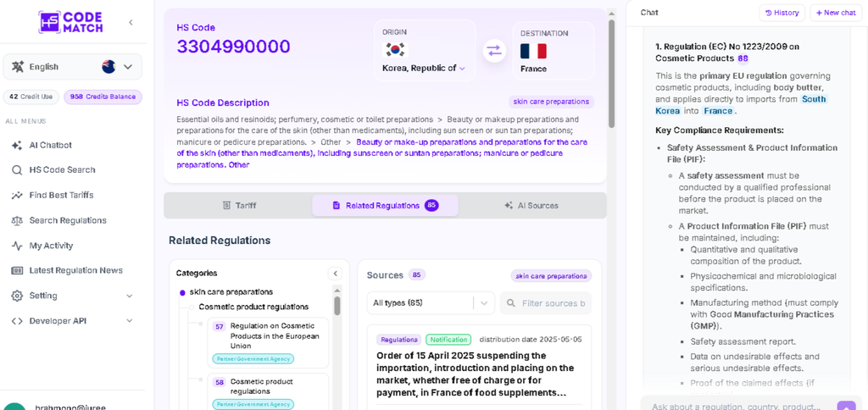Click the History button in chat
The width and height of the screenshot is (868, 410).
(x=782, y=13)
